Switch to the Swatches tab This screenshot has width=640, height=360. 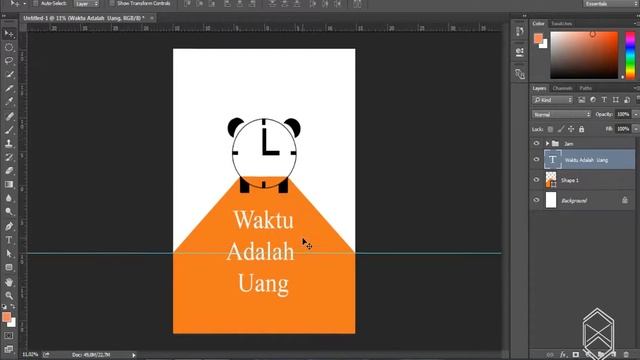click(x=562, y=24)
